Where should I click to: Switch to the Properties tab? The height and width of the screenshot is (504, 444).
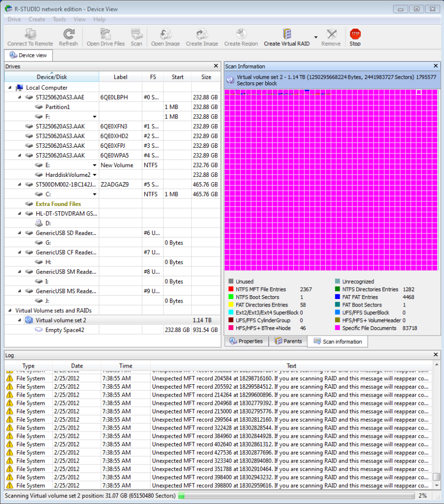[246, 341]
